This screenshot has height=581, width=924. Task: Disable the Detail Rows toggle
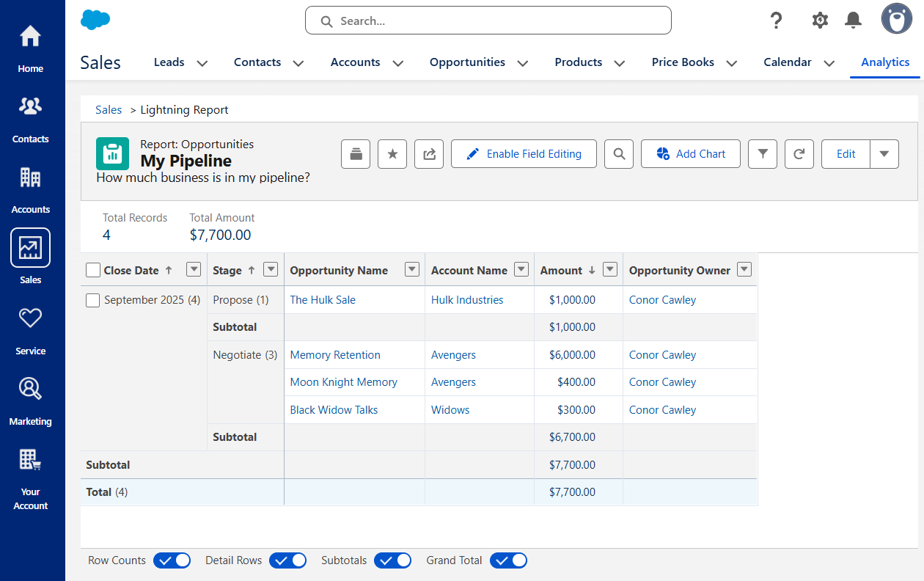[287, 560]
